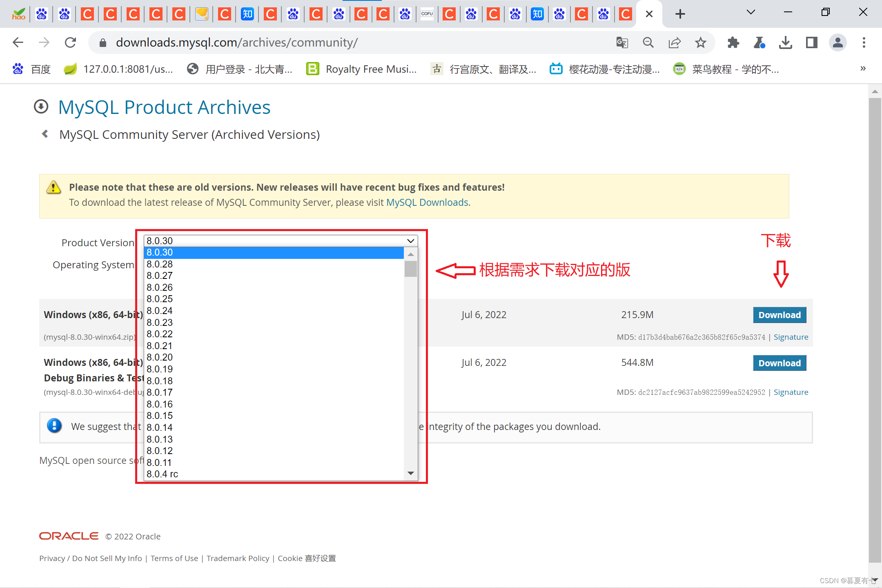Image resolution: width=882 pixels, height=588 pixels.
Task: Collapse the Product Version dropdown box
Action: (281, 241)
